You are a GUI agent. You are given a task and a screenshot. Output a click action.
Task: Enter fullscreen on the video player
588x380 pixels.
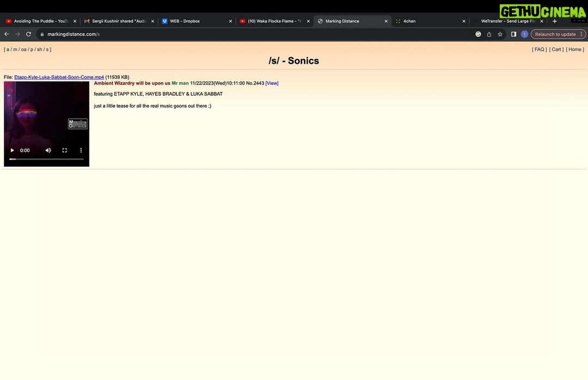click(64, 150)
